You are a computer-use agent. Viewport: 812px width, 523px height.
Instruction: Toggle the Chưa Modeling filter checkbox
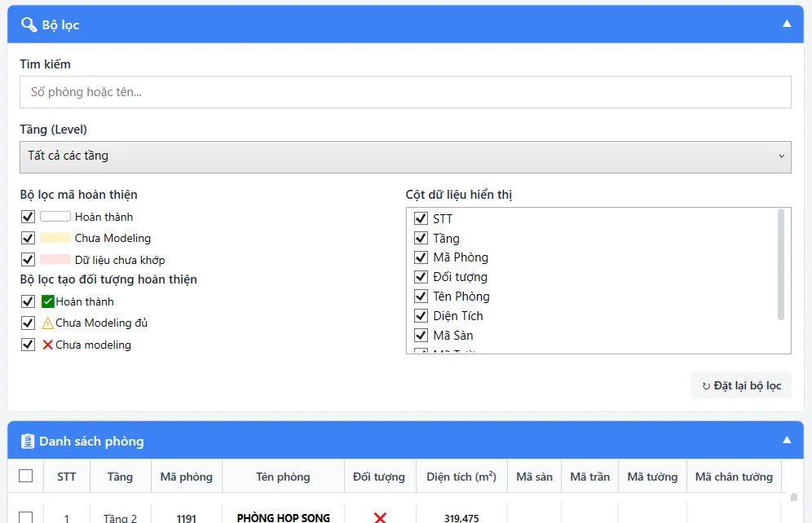tap(28, 238)
